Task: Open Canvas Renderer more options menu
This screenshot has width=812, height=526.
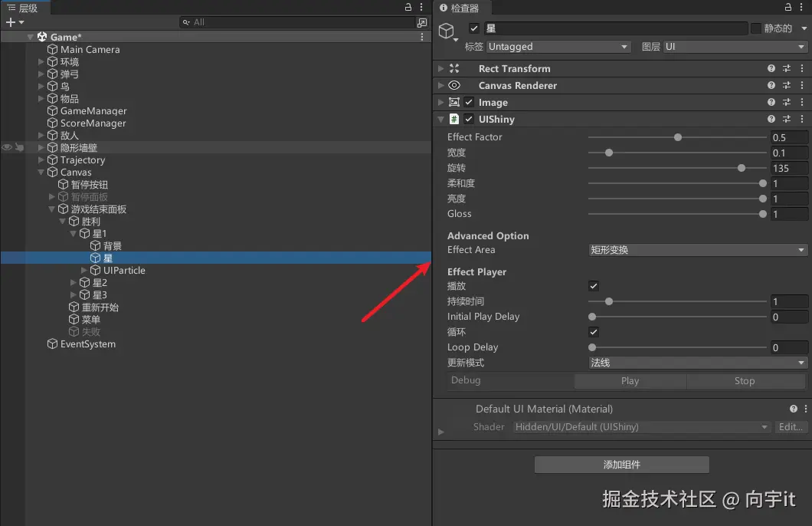Action: click(802, 85)
